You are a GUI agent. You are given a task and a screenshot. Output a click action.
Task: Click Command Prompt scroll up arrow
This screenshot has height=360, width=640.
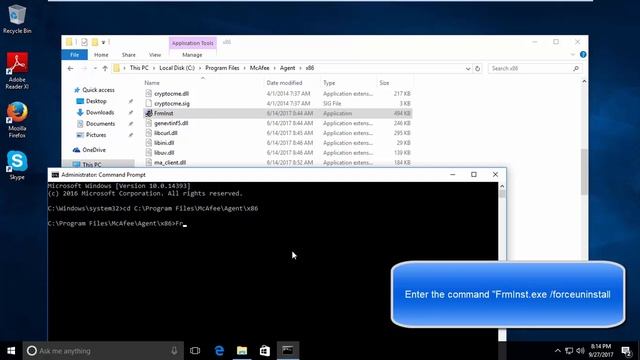[502, 186]
